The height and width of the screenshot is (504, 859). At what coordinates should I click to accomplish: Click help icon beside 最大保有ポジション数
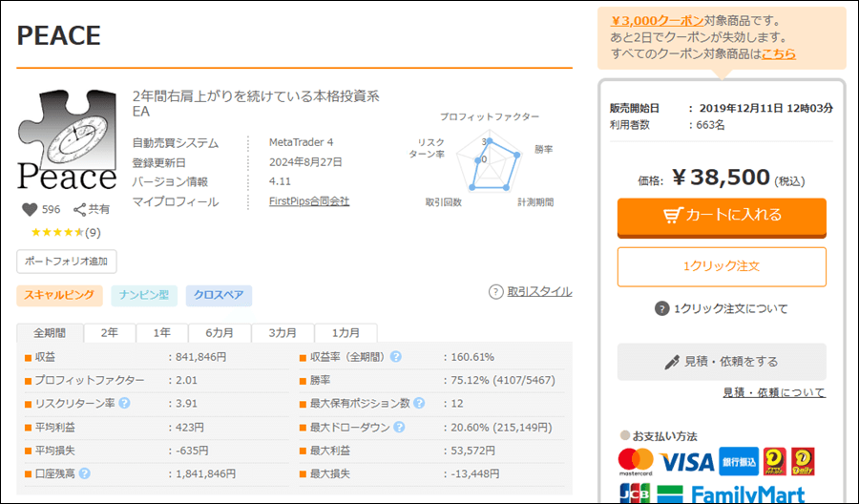click(419, 403)
